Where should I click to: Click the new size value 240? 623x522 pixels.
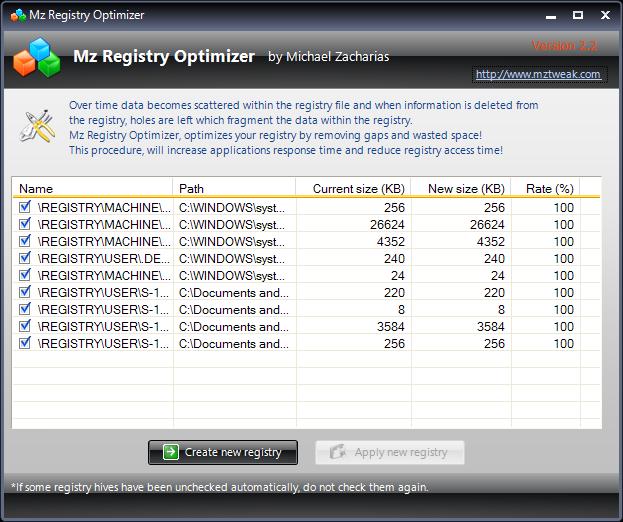(494, 259)
